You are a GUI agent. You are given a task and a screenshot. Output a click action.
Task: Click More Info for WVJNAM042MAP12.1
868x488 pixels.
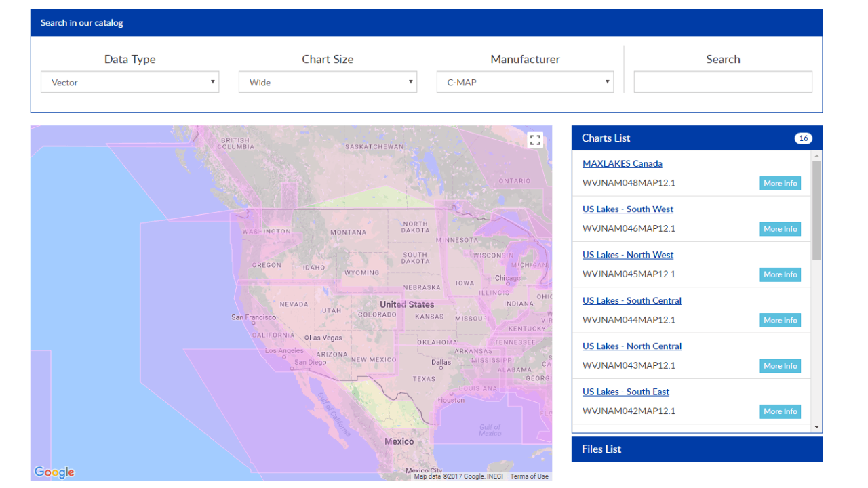point(780,411)
